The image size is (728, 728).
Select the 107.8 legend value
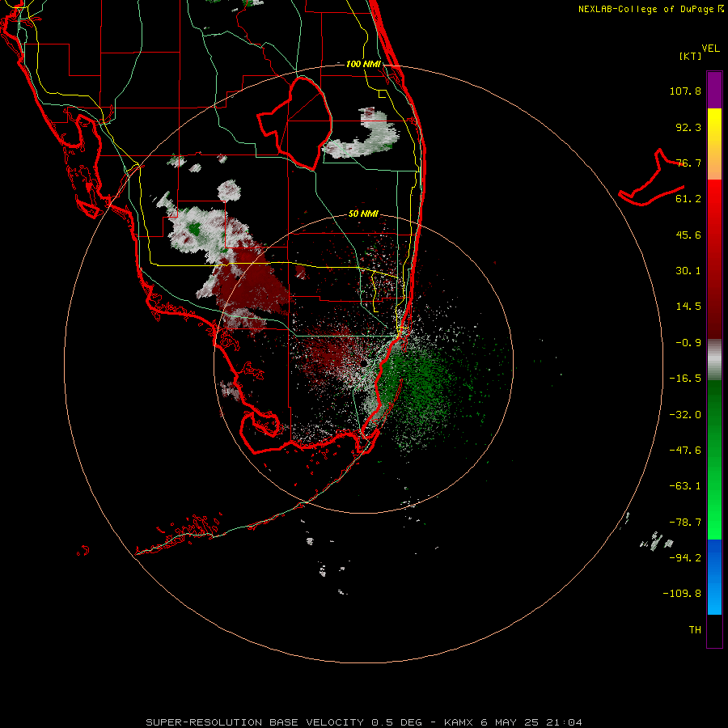tap(685, 91)
